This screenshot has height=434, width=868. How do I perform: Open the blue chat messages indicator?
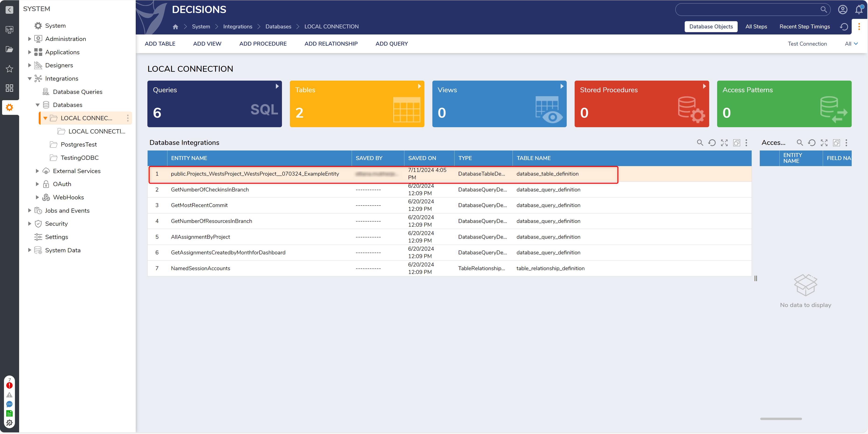pyautogui.click(x=9, y=404)
